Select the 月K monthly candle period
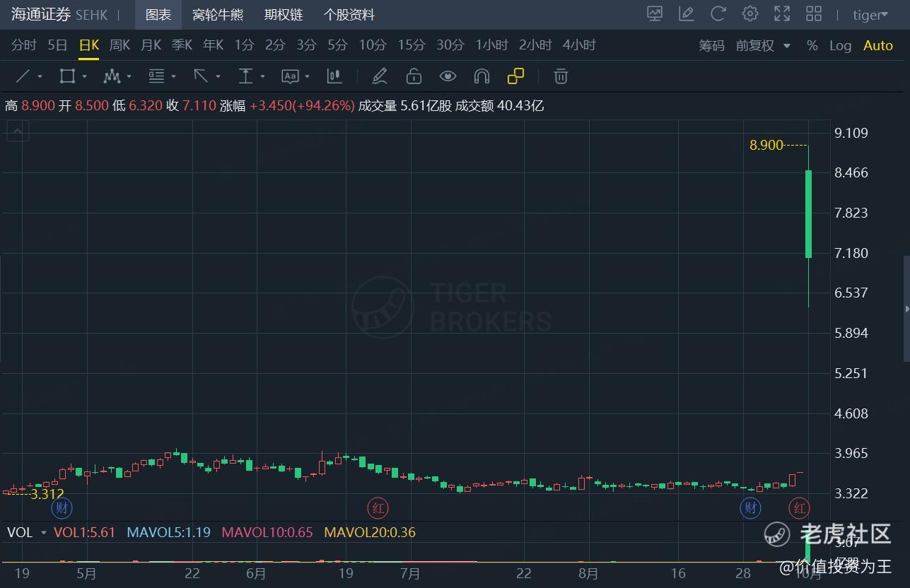910x588 pixels. coord(151,45)
